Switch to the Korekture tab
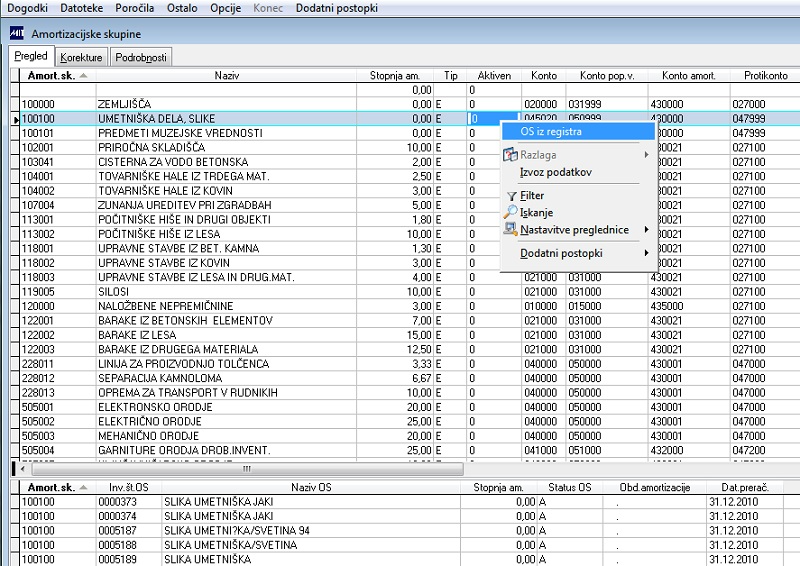This screenshot has width=800, height=566. click(x=81, y=57)
